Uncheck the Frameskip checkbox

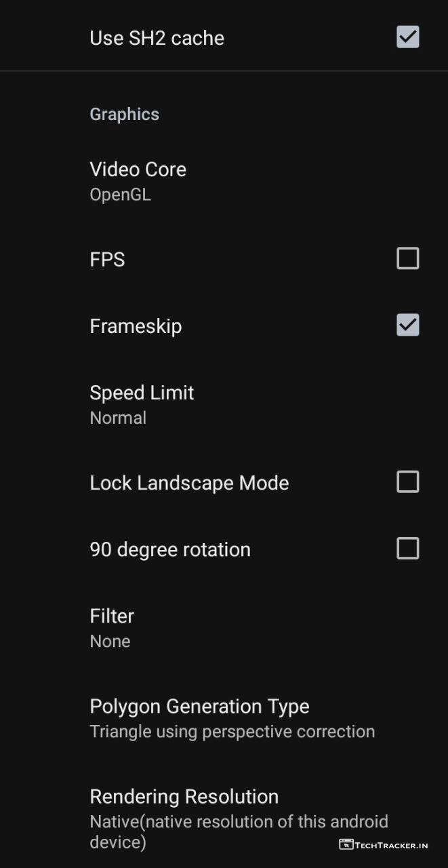click(x=407, y=325)
